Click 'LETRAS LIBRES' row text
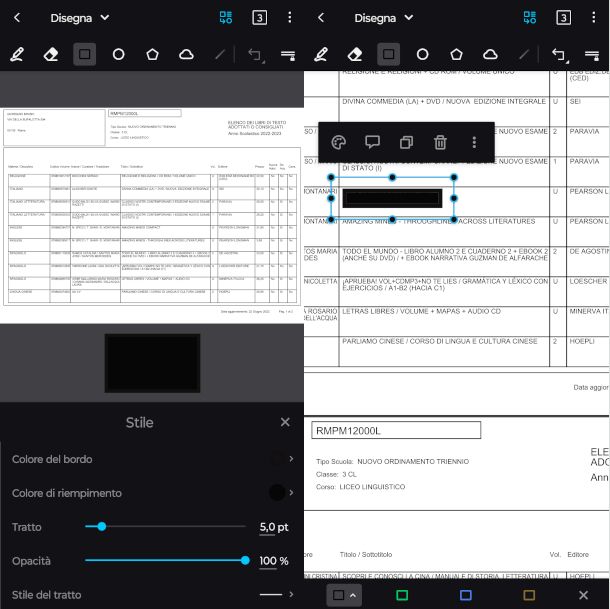Image resolution: width=610 pixels, height=609 pixels. (421, 311)
